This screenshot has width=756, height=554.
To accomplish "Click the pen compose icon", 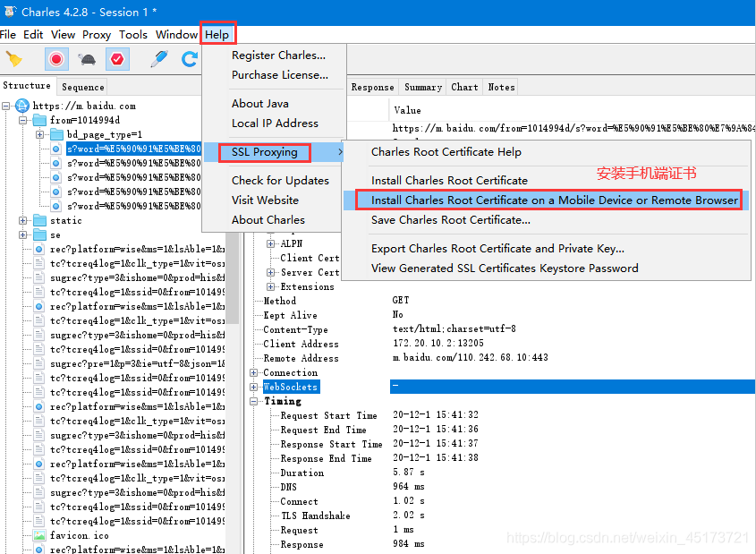I will coord(159,59).
